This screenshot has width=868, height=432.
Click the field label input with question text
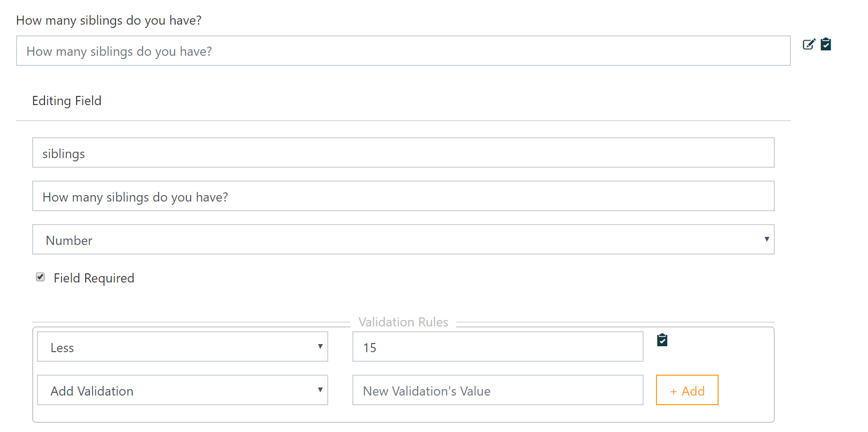(403, 196)
